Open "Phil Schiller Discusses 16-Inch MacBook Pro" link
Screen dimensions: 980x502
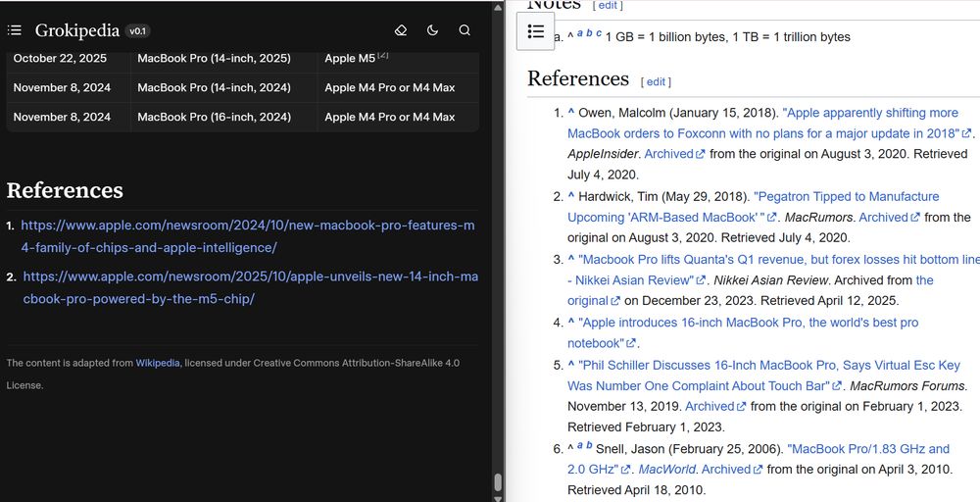tap(763, 376)
